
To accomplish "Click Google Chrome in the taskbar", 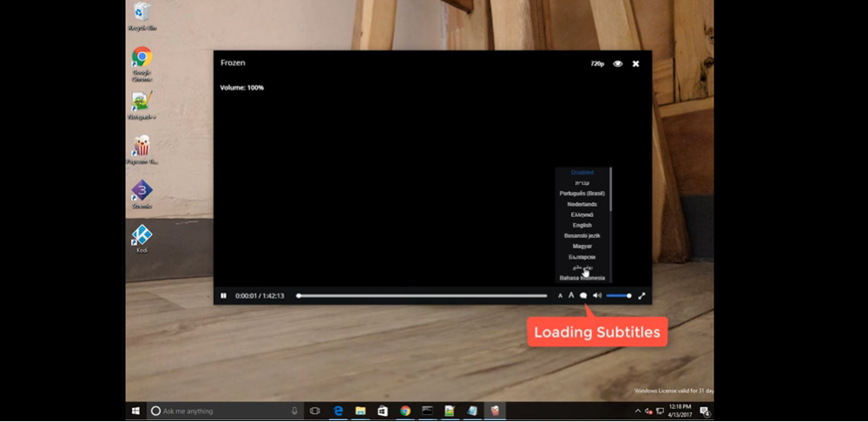I will [x=405, y=411].
